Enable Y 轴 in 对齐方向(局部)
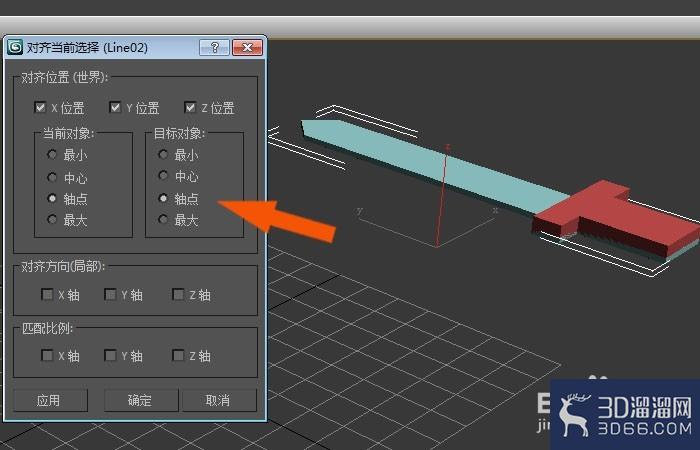Viewport: 700px width, 450px height. point(110,294)
